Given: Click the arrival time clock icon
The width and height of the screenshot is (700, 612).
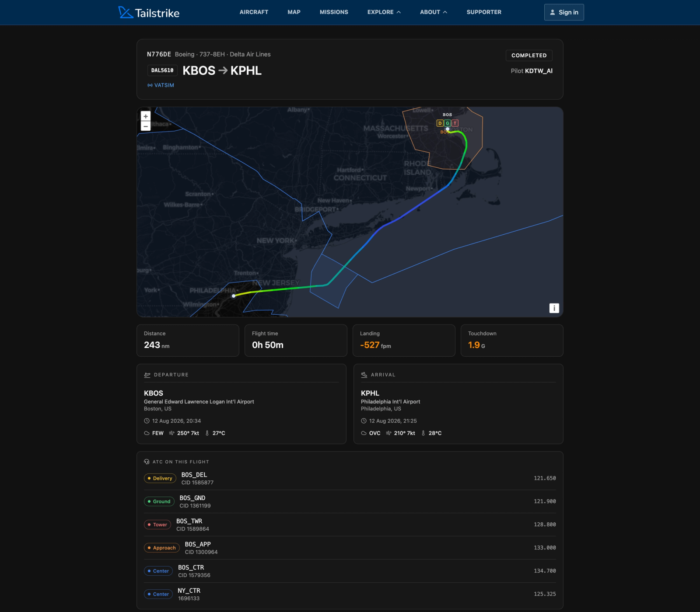Looking at the screenshot, I should click(x=364, y=421).
